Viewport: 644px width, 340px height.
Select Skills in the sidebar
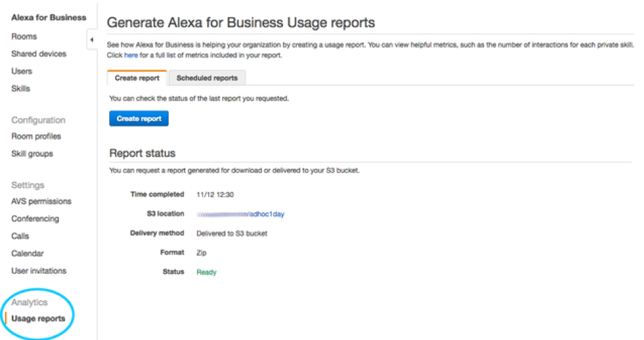point(20,89)
